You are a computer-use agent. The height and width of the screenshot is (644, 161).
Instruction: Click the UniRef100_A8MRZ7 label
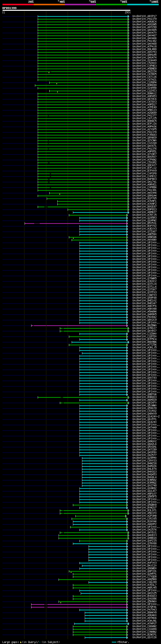point(144,212)
